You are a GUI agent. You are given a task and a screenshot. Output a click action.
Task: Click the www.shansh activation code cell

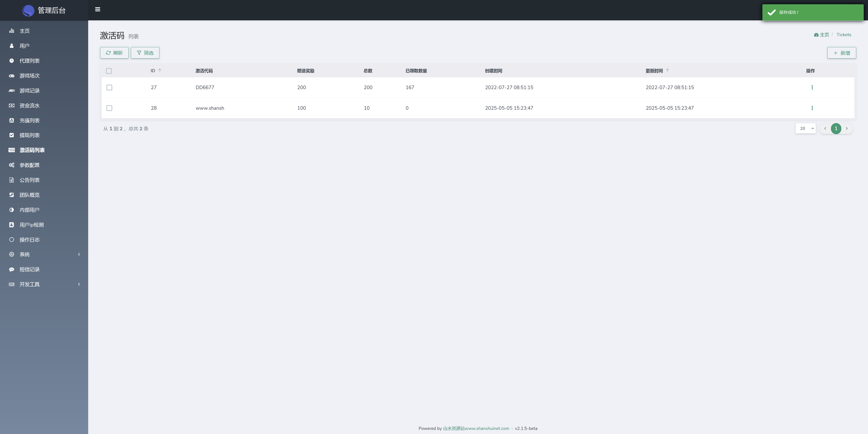[x=210, y=108]
